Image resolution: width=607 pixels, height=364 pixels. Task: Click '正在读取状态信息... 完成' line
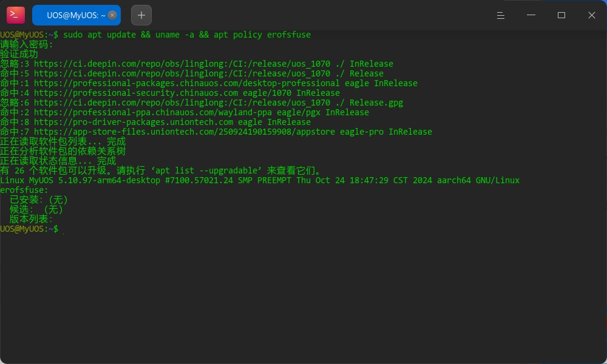(x=58, y=161)
